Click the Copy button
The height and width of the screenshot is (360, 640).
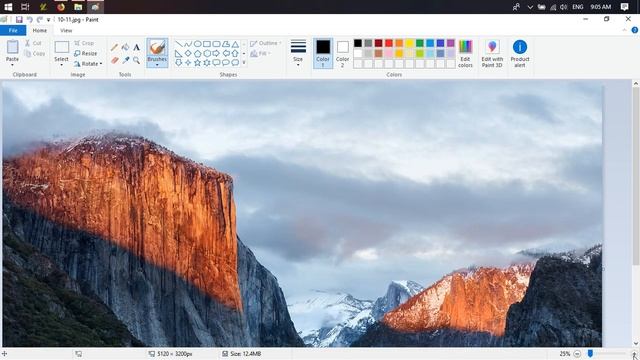point(34,53)
